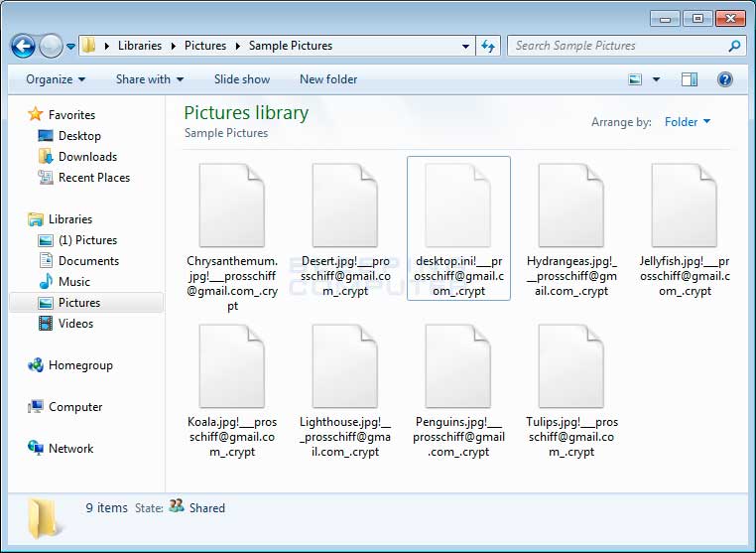Select Pictures in the address breadcrumb
This screenshot has height=553, width=756.
tap(205, 46)
